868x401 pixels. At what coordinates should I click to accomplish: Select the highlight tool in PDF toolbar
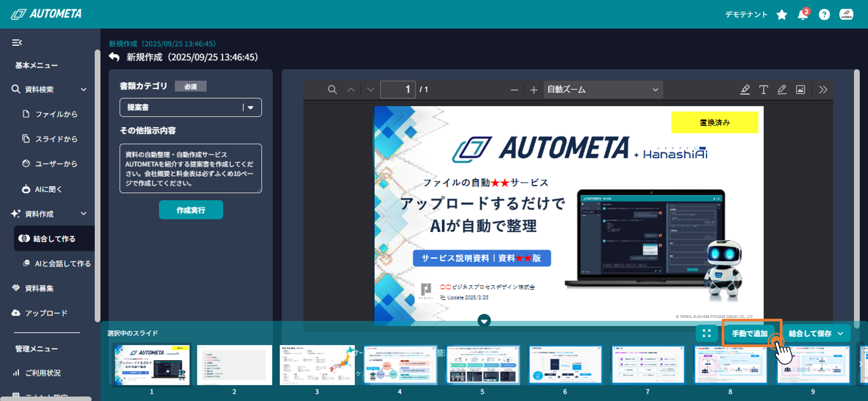coord(745,90)
